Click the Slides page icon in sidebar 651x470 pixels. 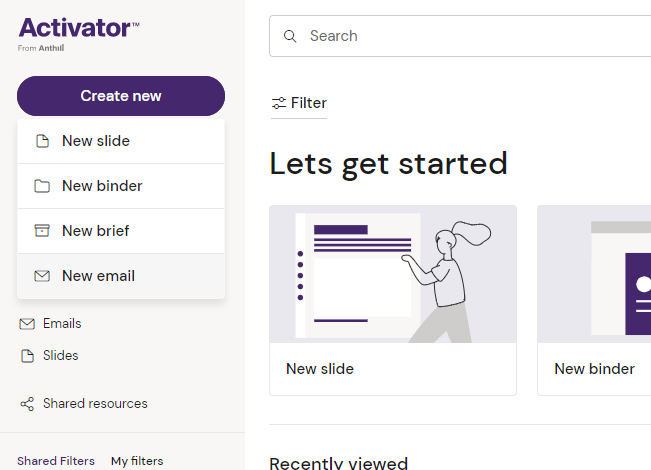pos(27,356)
